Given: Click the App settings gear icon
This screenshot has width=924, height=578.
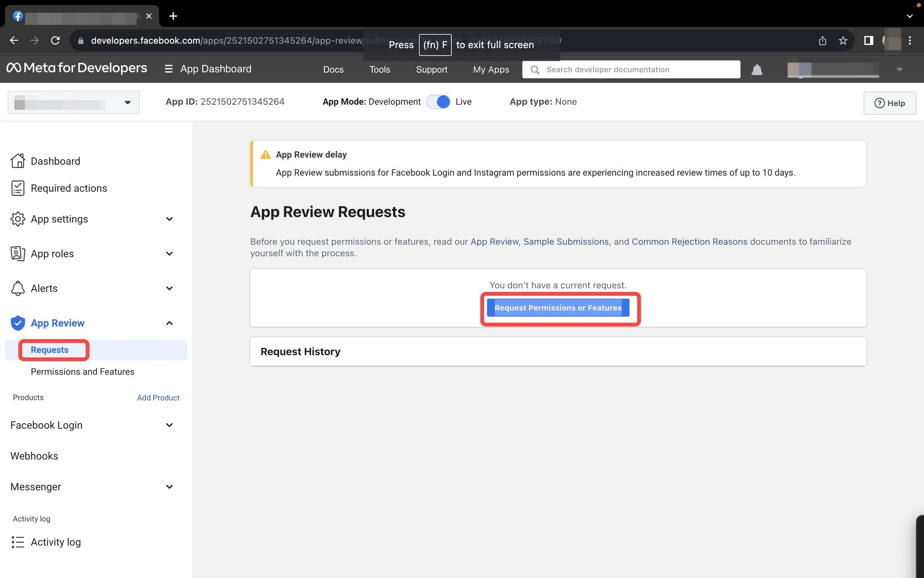Looking at the screenshot, I should click(x=18, y=219).
